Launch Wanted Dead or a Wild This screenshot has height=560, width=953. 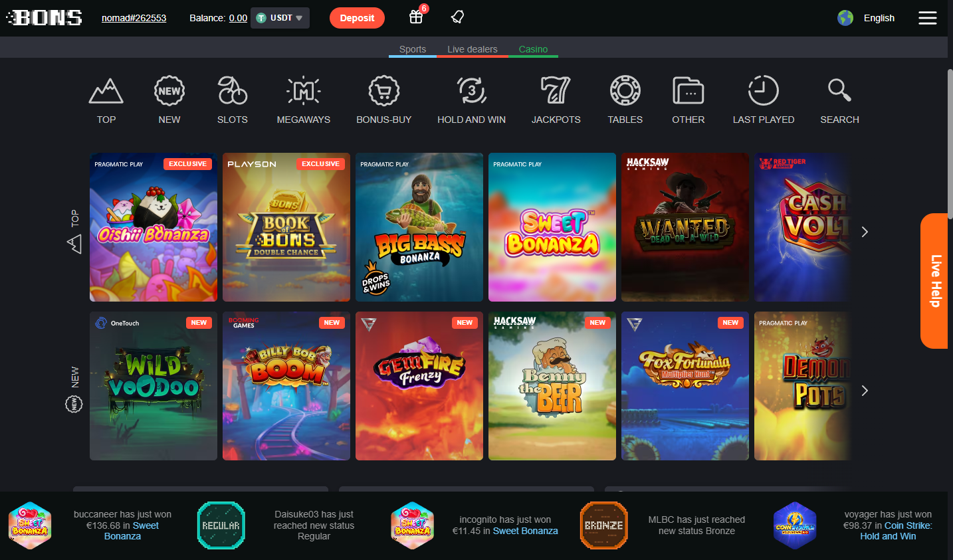[685, 227]
